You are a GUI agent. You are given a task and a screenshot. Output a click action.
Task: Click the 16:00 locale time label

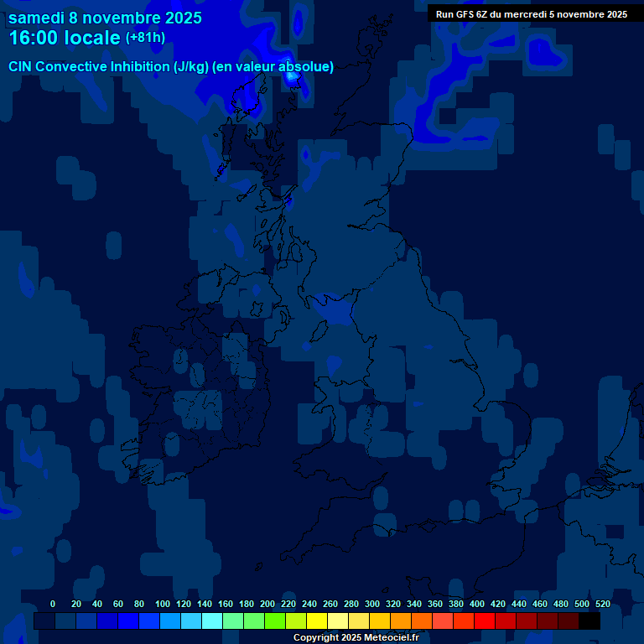pos(65,39)
